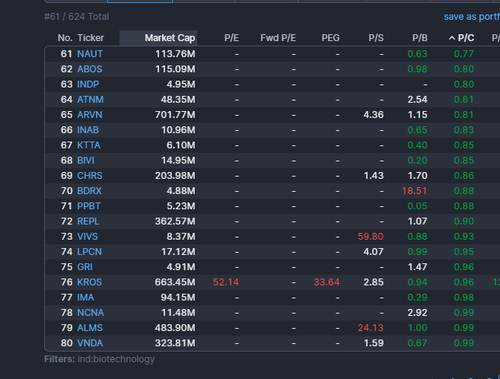The height and width of the screenshot is (379, 500).
Task: Click save as portfolio link
Action: click(472, 16)
